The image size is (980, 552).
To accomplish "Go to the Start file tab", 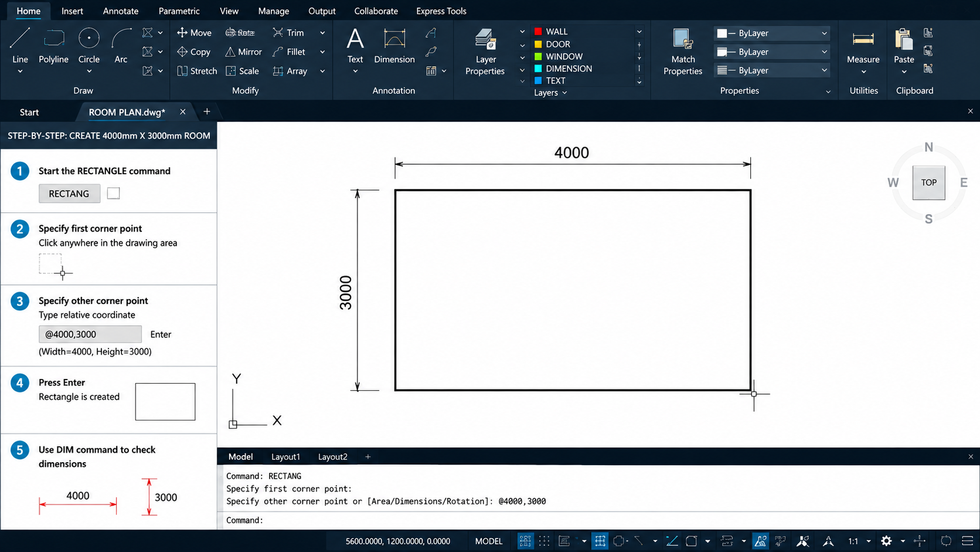I will pos(29,112).
